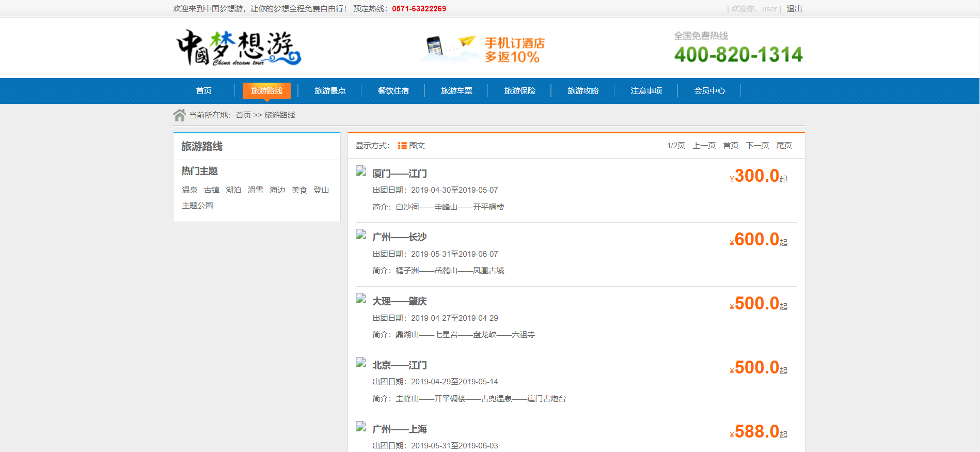Open the 大理——肇庆 route thumbnail image
The height and width of the screenshot is (452, 980).
(x=361, y=299)
